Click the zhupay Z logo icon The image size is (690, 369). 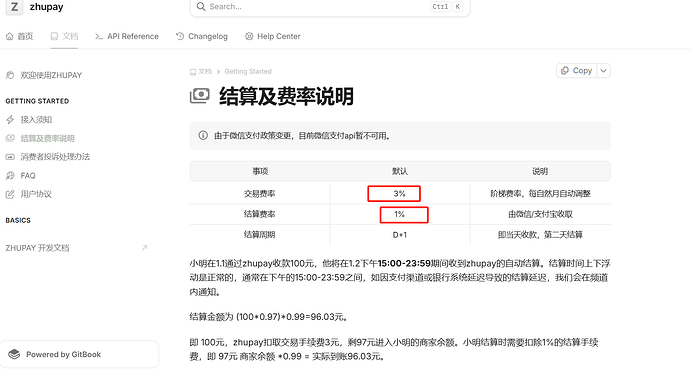[x=14, y=7]
